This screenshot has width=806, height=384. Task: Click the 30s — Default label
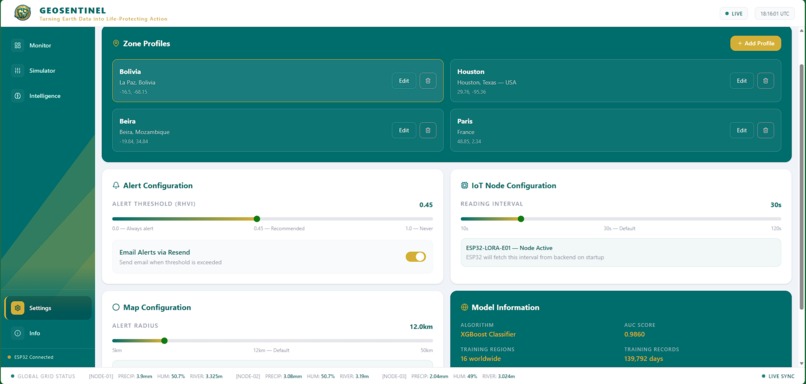pyautogui.click(x=619, y=229)
